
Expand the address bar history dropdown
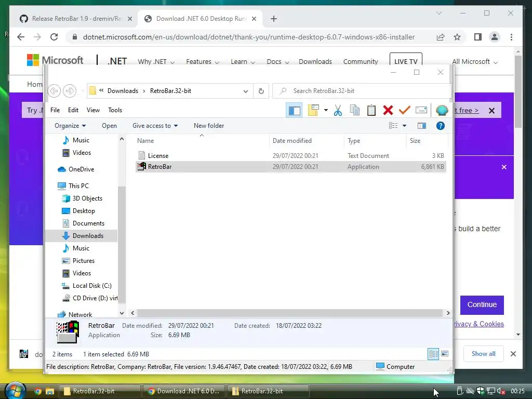[246, 91]
